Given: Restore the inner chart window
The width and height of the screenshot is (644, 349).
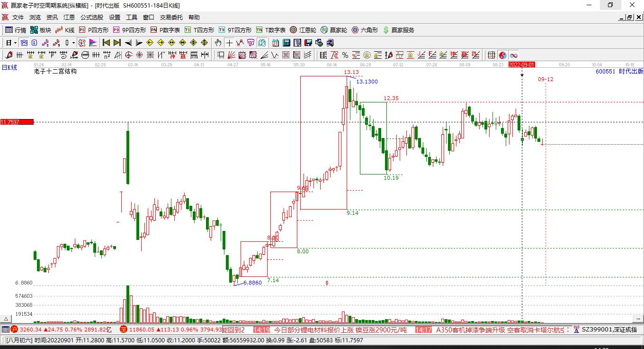Looking at the screenshot, I should click(629, 18).
